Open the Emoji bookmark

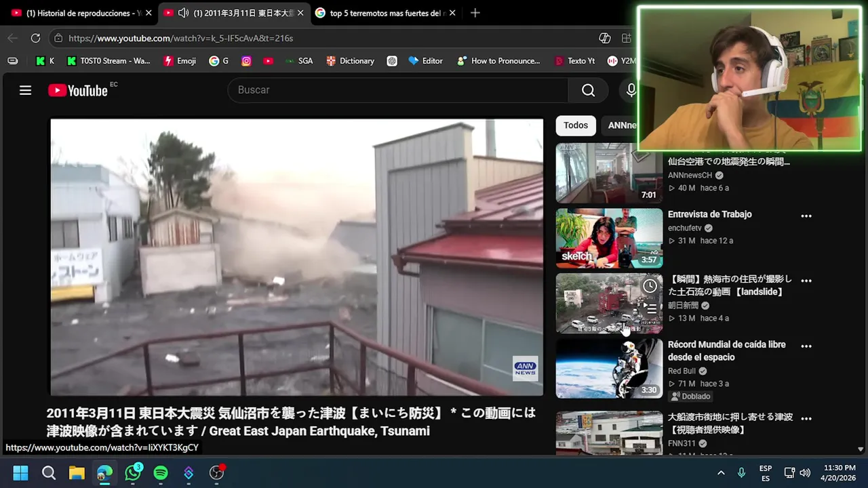pos(180,61)
